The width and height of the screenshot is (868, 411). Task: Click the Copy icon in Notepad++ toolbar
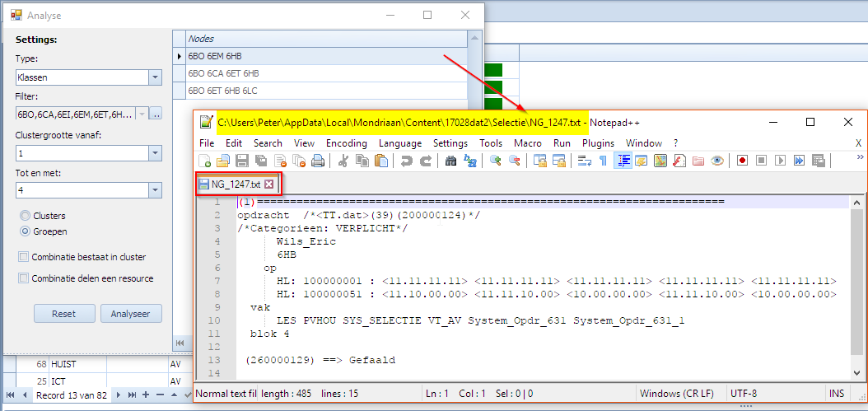(x=362, y=161)
